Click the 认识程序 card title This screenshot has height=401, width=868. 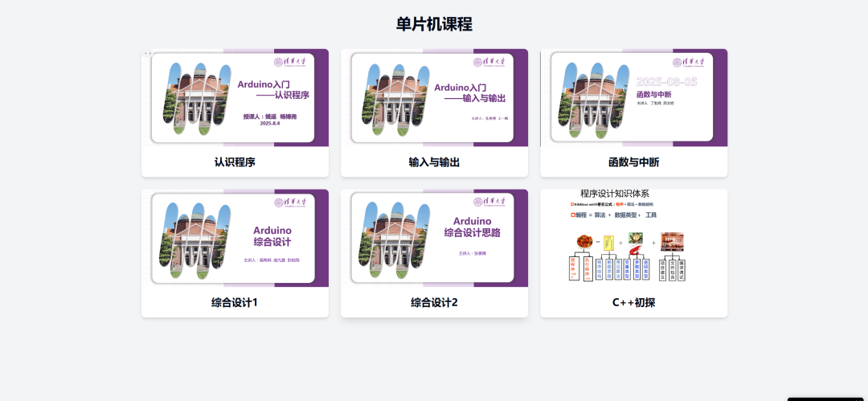click(x=235, y=162)
